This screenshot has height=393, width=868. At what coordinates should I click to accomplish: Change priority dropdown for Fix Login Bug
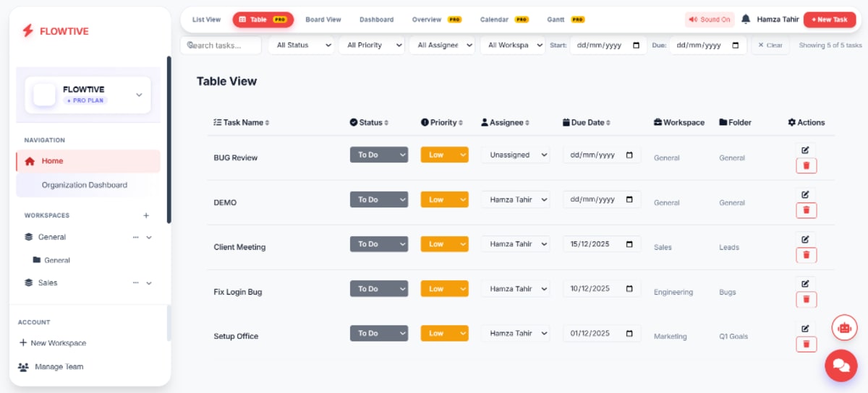pos(445,289)
